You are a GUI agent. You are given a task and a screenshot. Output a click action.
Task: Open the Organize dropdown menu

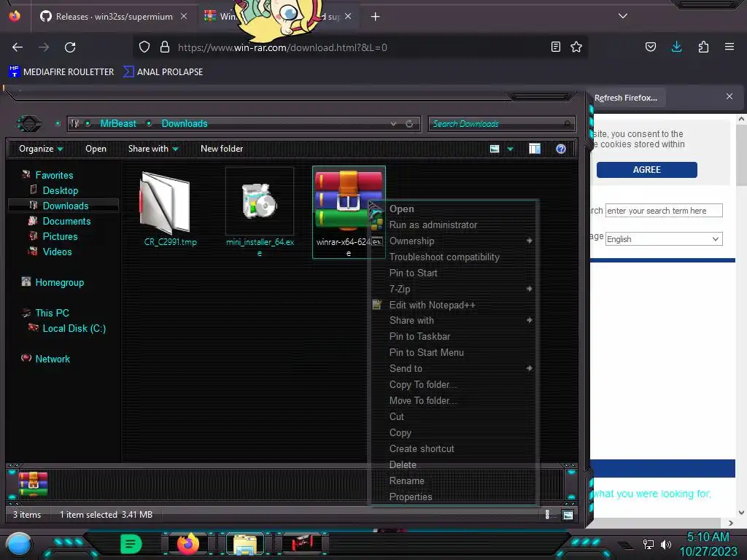(x=41, y=149)
